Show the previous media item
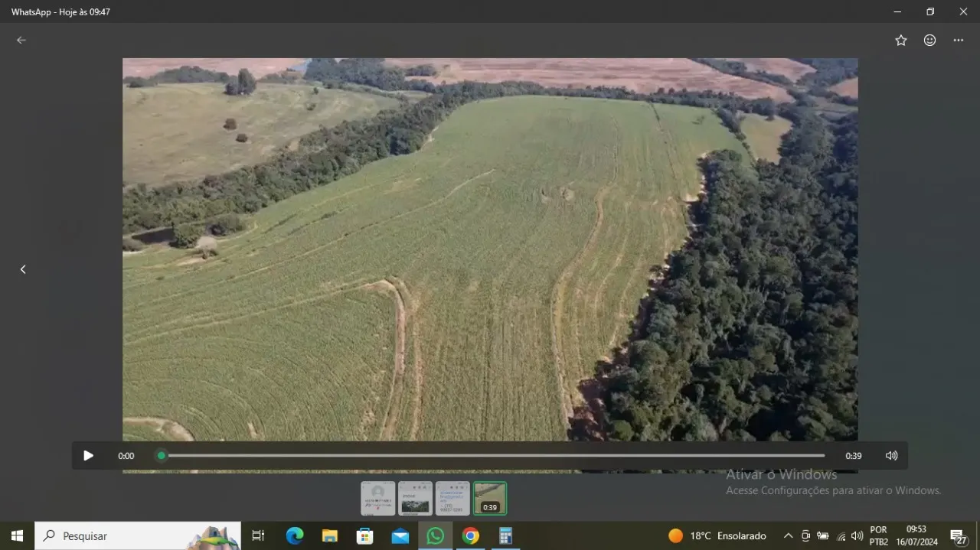 [23, 269]
